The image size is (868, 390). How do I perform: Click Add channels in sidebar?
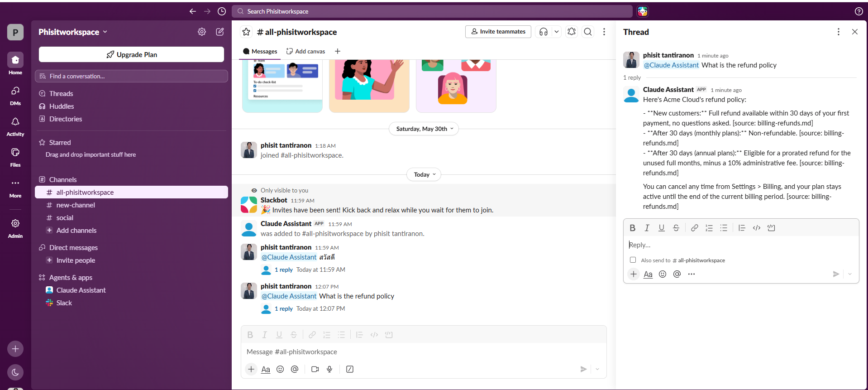(131, 230)
